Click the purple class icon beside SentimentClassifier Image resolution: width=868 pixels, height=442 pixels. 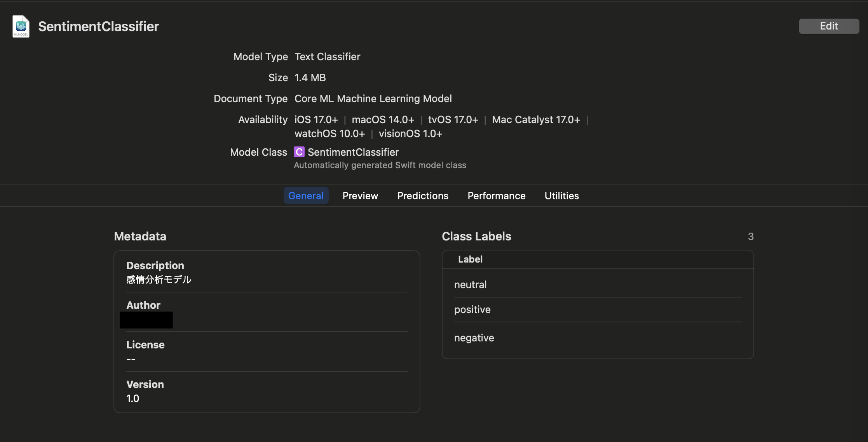[x=299, y=152]
